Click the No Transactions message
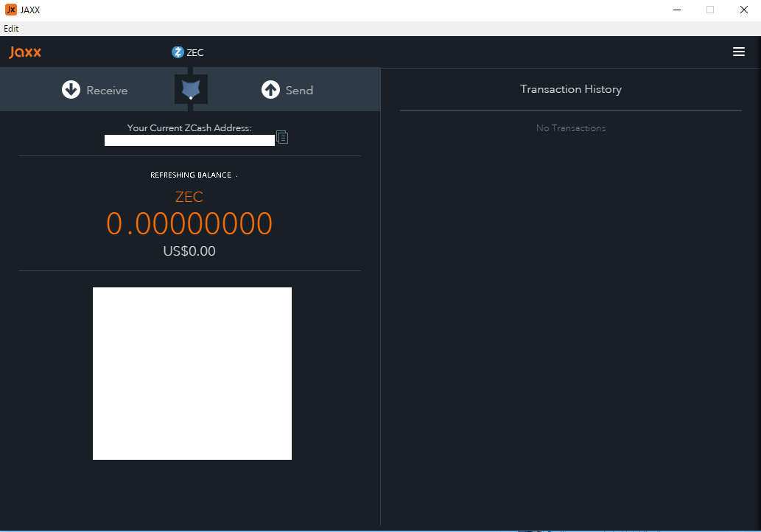The height and width of the screenshot is (532, 761). coord(571,128)
